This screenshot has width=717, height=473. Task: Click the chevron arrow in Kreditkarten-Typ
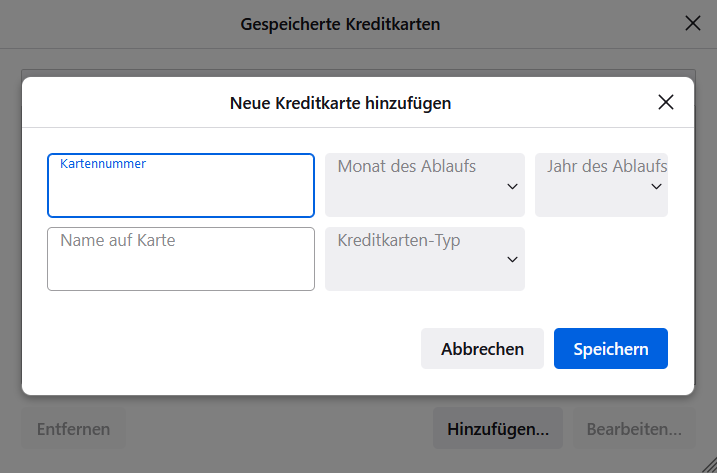point(512,260)
